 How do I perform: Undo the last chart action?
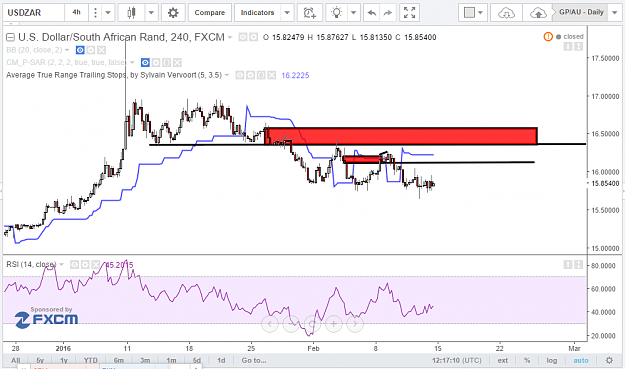[372, 13]
